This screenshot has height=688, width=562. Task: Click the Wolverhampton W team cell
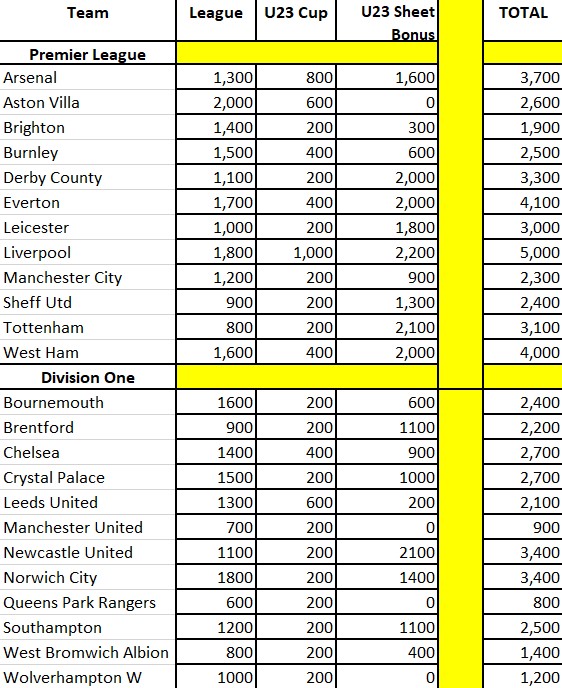pos(88,677)
